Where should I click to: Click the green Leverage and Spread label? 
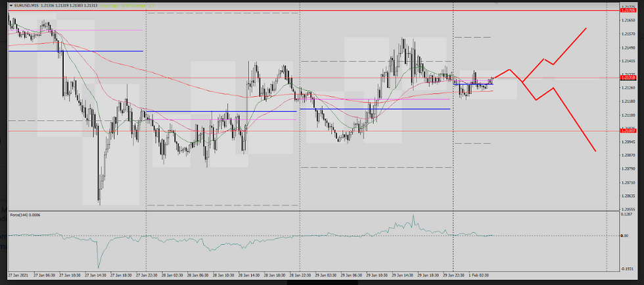point(130,6)
